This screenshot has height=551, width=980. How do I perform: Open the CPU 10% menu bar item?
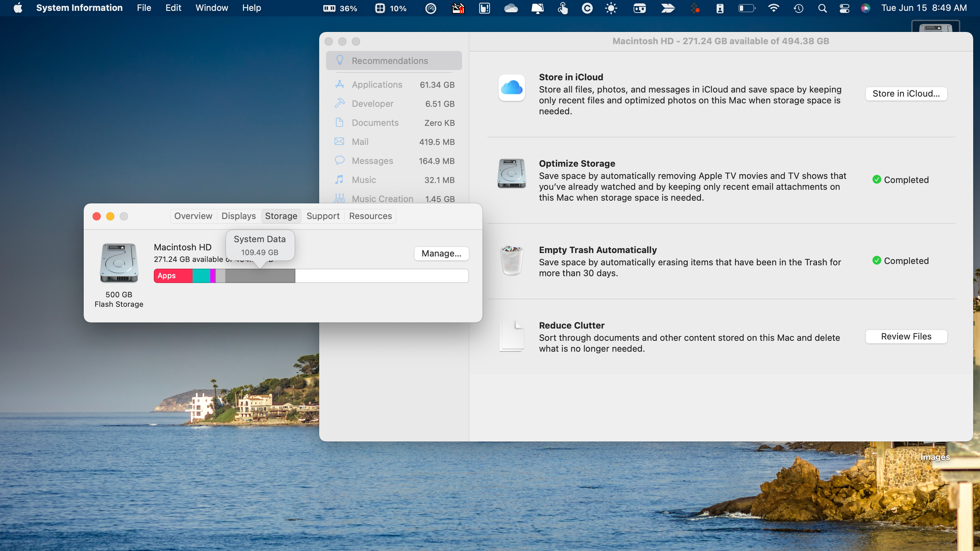pyautogui.click(x=391, y=8)
